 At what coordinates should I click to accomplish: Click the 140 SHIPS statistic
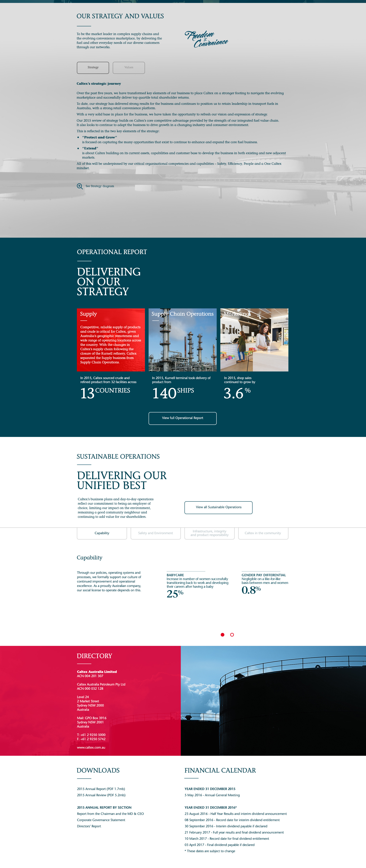coord(173,393)
